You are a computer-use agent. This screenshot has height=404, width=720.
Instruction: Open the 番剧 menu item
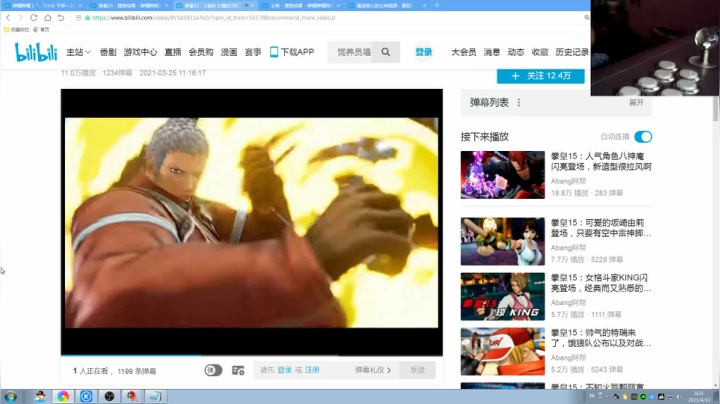[x=108, y=52]
